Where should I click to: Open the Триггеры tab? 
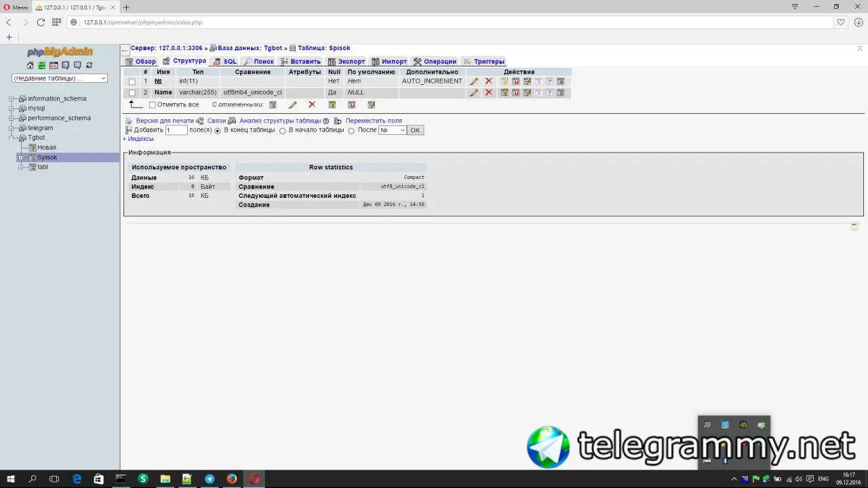(x=484, y=62)
